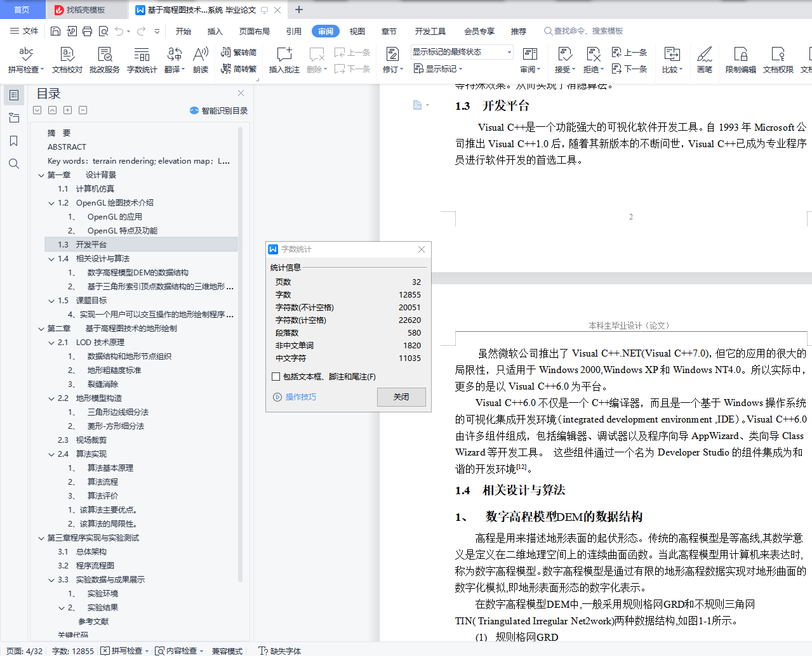
Task: Collapse the 第一章 设计背景 tree node
Action: point(41,175)
